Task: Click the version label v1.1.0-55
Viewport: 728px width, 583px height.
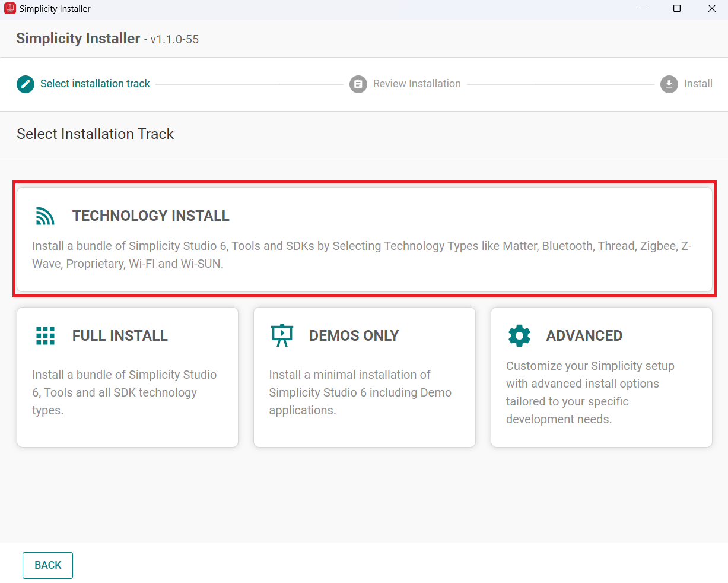Action: click(x=174, y=39)
